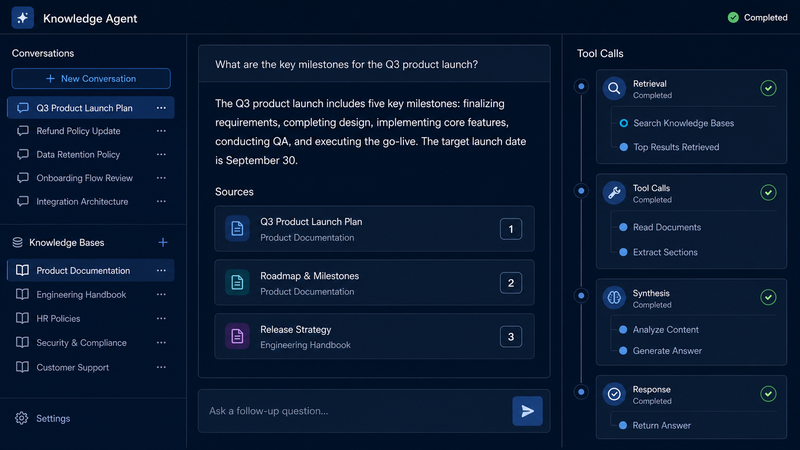Open options menu for Product Documentation
Viewport: 800px width, 450px height.
coord(161,270)
